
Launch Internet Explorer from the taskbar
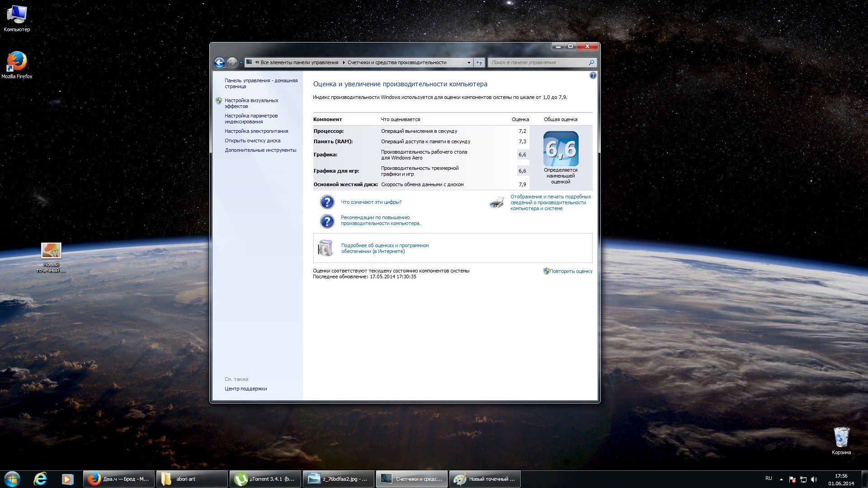tap(40, 479)
